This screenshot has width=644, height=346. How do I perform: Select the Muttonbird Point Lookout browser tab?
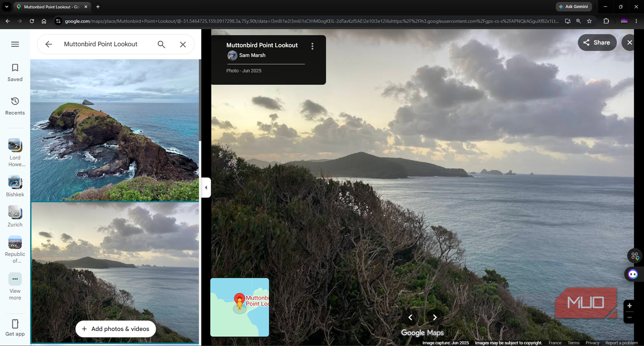coord(52,7)
